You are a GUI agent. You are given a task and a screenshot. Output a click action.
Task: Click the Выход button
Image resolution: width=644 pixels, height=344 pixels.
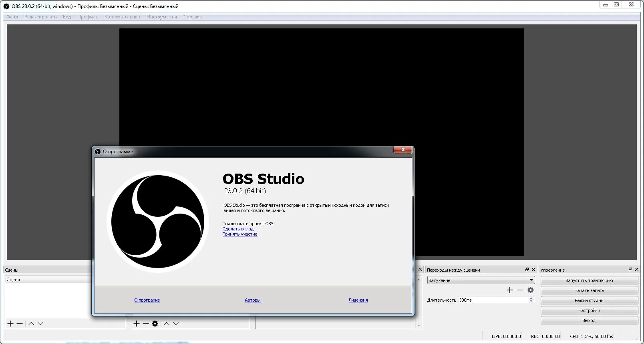click(589, 320)
